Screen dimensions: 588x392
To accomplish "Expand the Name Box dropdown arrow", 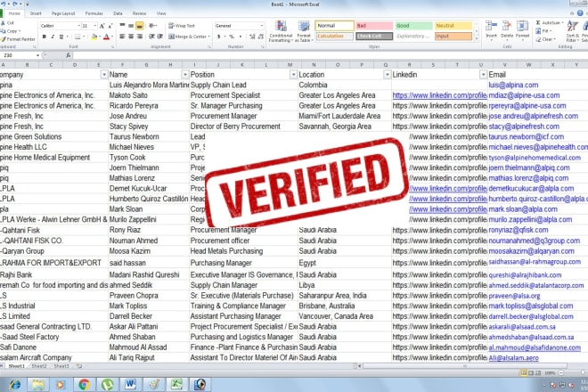I will pos(38,55).
